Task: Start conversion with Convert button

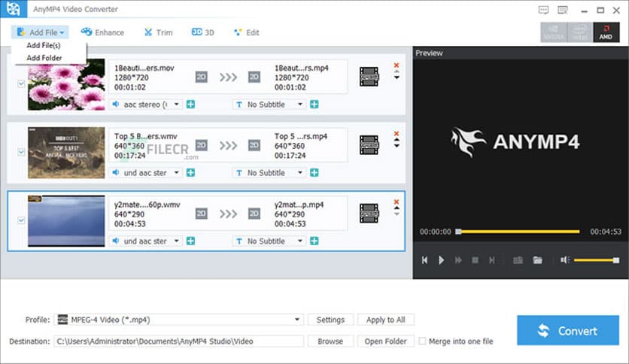Action: click(567, 330)
